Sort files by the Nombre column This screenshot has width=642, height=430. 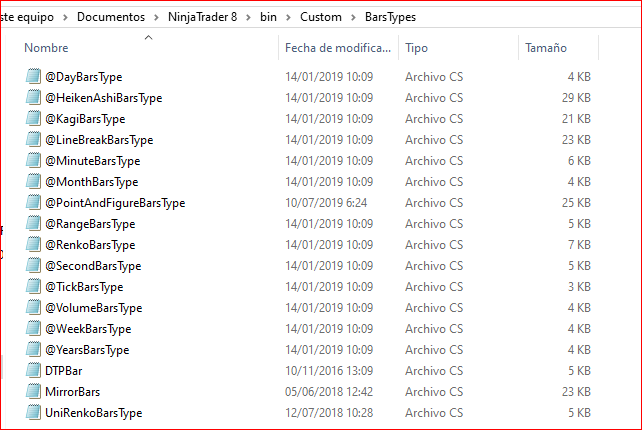46,48
